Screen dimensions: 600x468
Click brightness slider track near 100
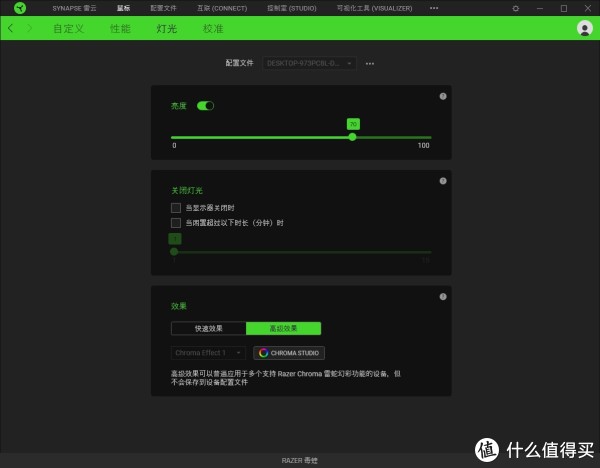click(428, 137)
